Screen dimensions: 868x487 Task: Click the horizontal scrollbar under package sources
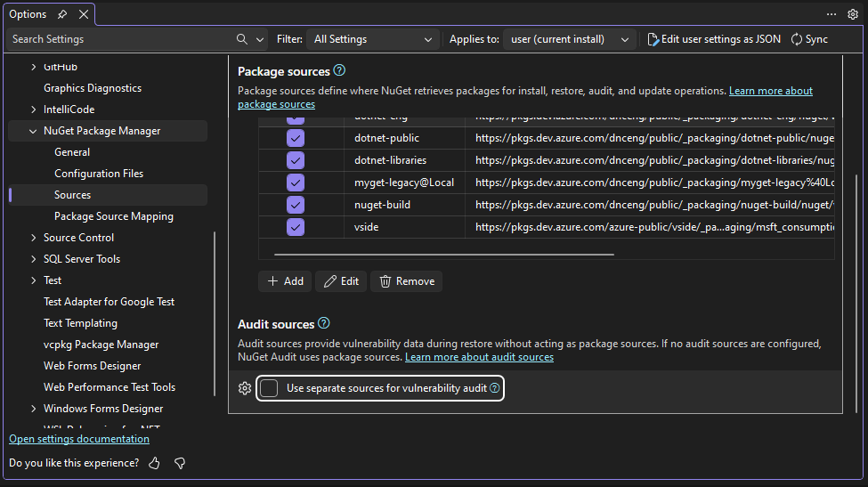(x=443, y=255)
